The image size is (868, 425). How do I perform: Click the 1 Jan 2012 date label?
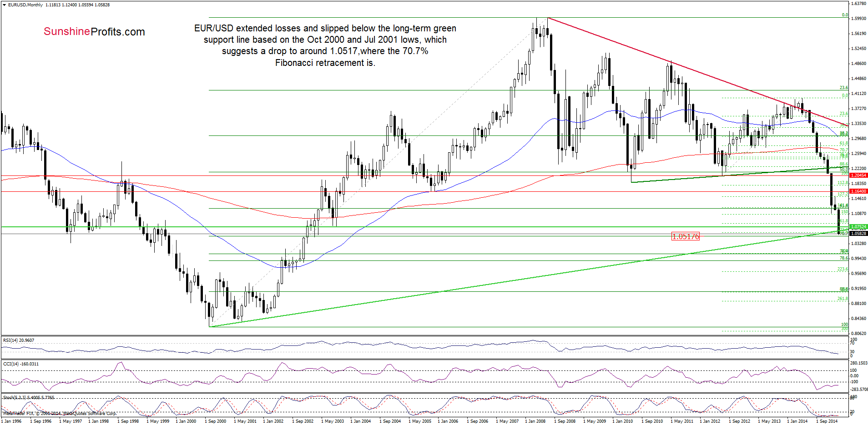(x=711, y=421)
